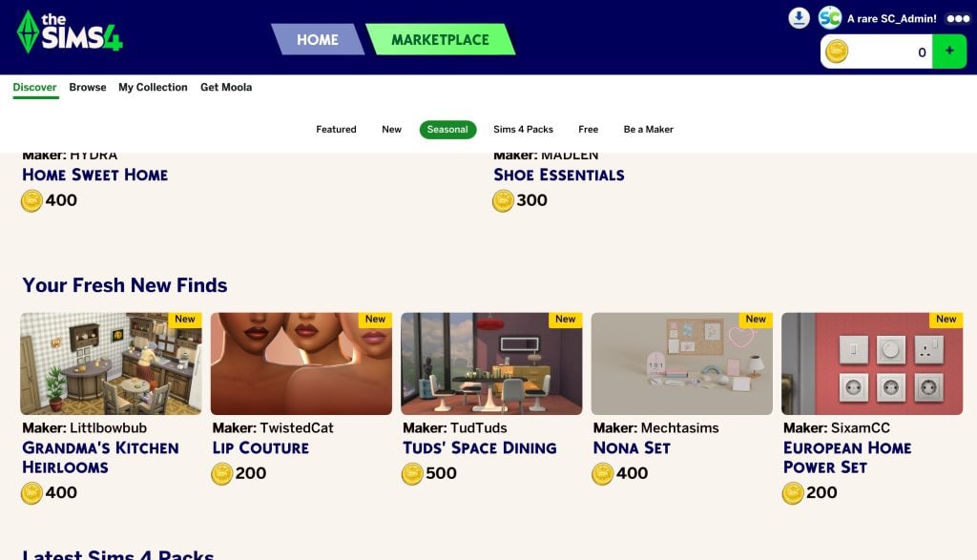Enable the Free filter
977x560 pixels.
[x=588, y=129]
